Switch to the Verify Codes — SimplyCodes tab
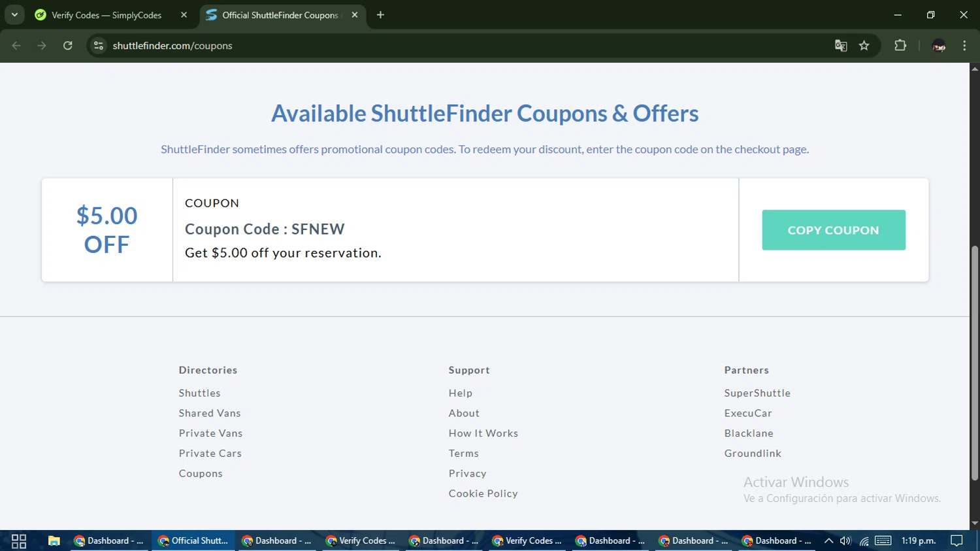The height and width of the screenshot is (551, 980). pos(106,15)
